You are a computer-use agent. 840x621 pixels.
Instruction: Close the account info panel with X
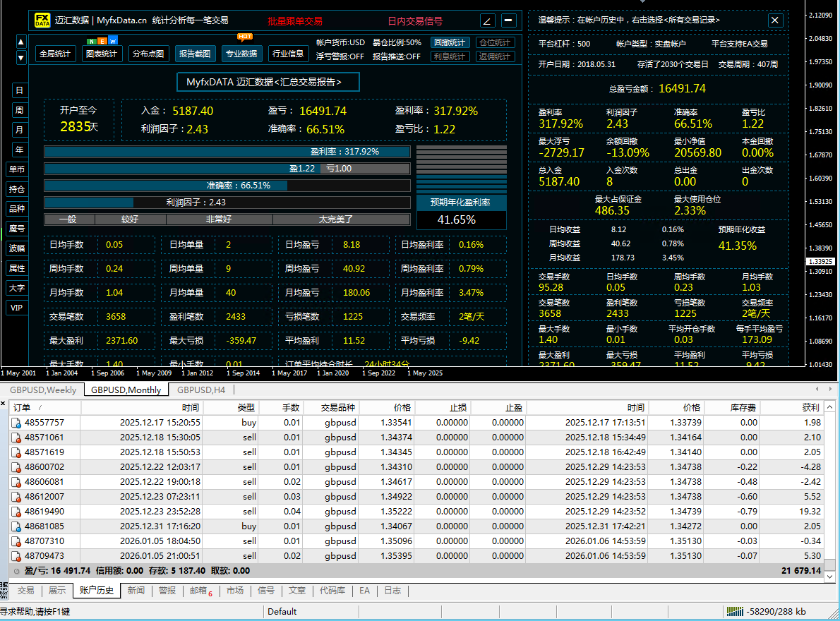click(775, 20)
